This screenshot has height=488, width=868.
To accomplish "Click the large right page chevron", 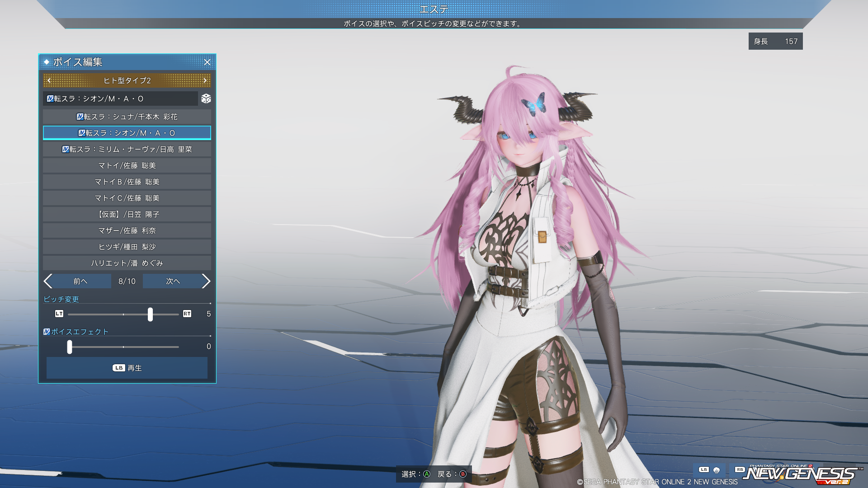I will coord(206,281).
